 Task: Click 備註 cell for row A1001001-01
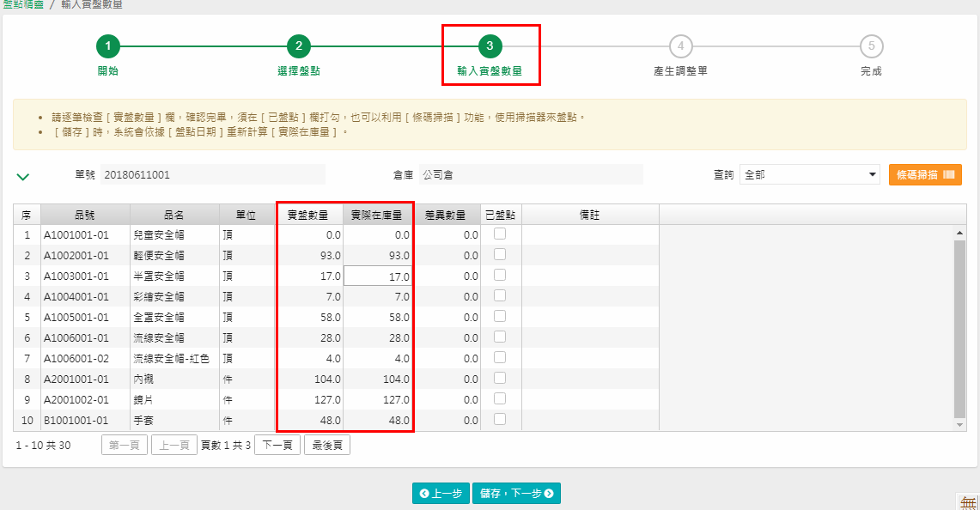(x=590, y=234)
